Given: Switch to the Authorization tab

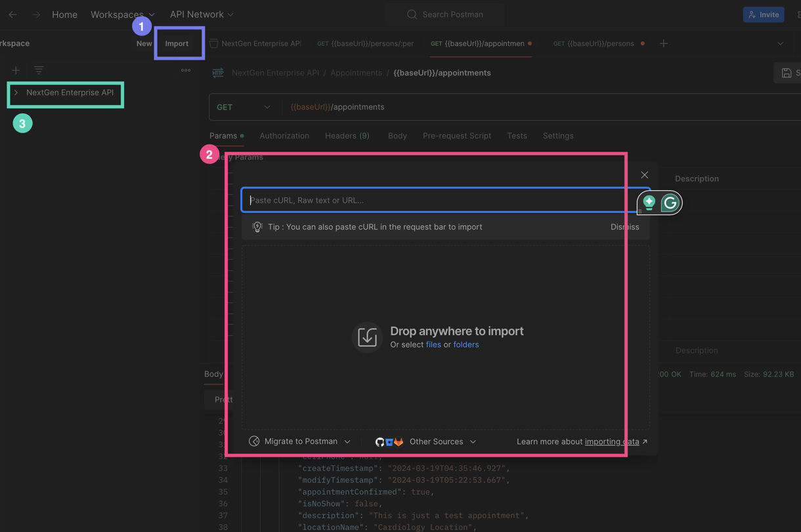Looking at the screenshot, I should coord(284,136).
